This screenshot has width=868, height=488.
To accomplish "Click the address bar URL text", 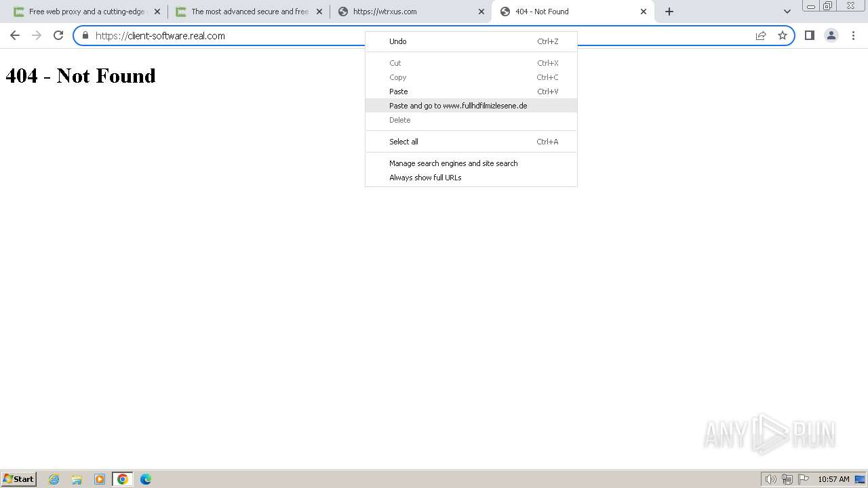I will tap(160, 36).
